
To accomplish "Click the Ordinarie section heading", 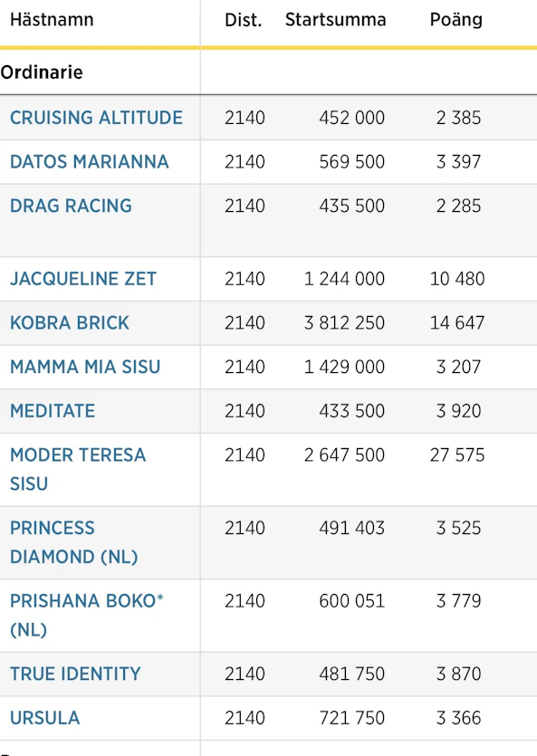I will pos(42,72).
